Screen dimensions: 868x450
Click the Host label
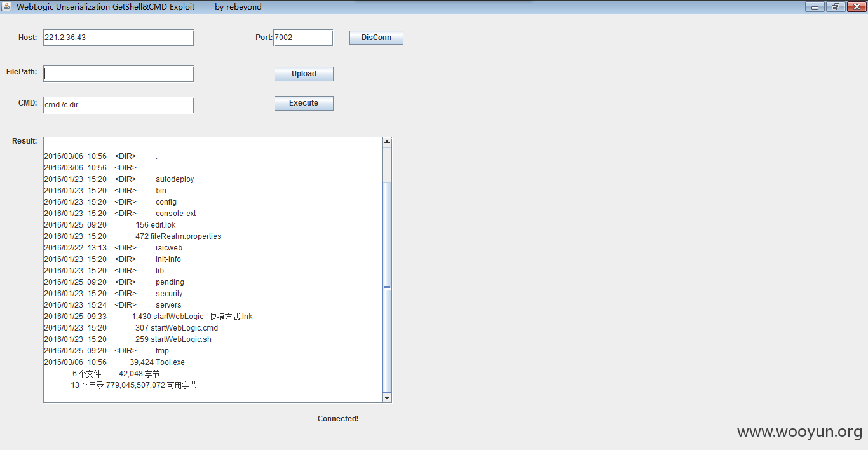[28, 37]
